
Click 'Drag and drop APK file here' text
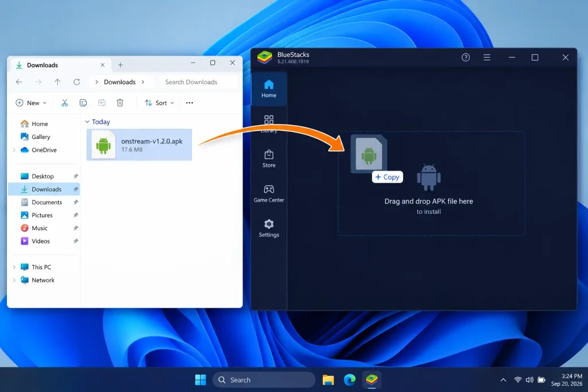(428, 201)
